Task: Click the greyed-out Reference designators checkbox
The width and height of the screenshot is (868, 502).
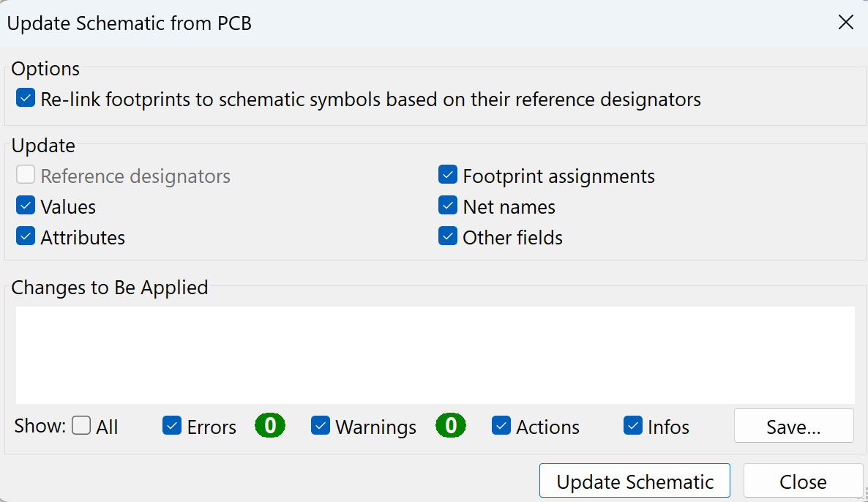Action: [26, 176]
